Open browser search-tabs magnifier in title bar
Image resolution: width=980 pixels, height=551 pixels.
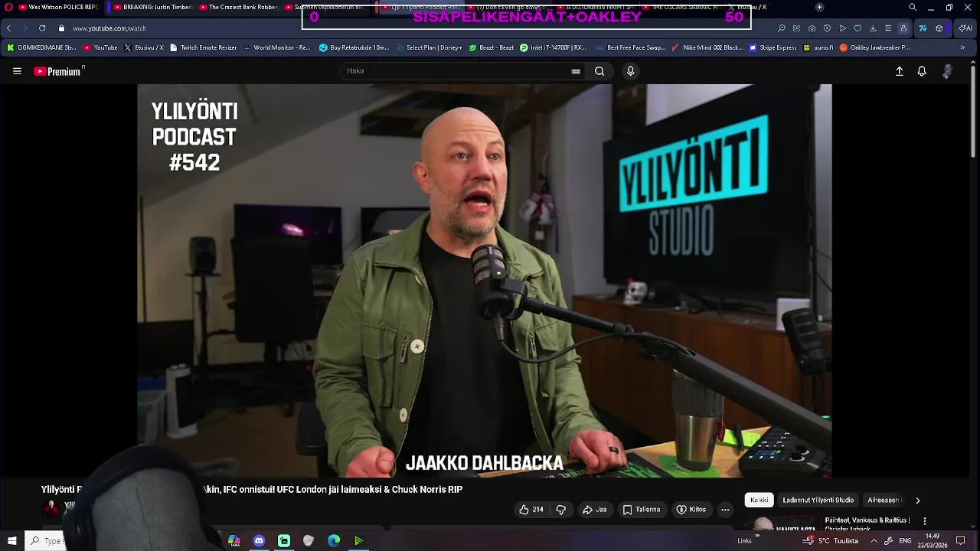[x=913, y=7]
